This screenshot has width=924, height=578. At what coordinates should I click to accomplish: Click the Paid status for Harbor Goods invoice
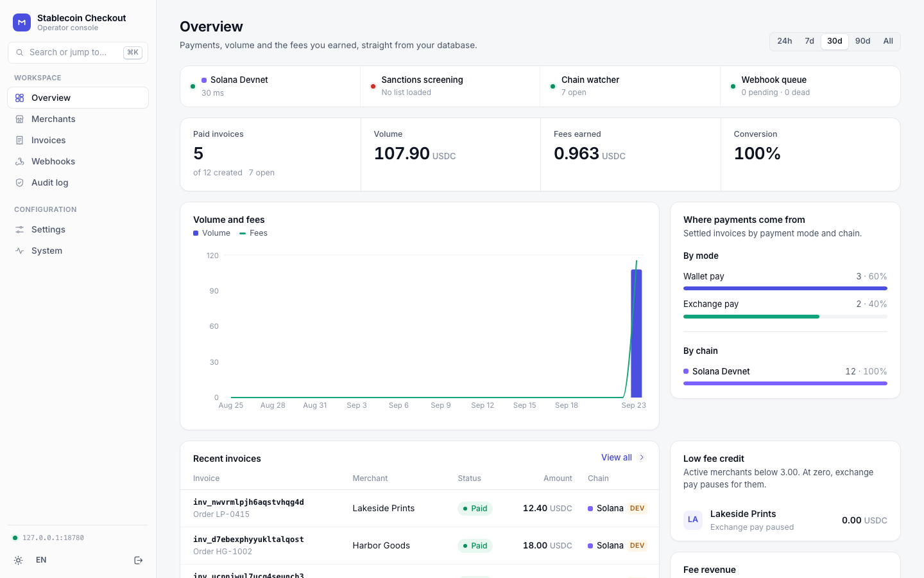click(x=475, y=546)
